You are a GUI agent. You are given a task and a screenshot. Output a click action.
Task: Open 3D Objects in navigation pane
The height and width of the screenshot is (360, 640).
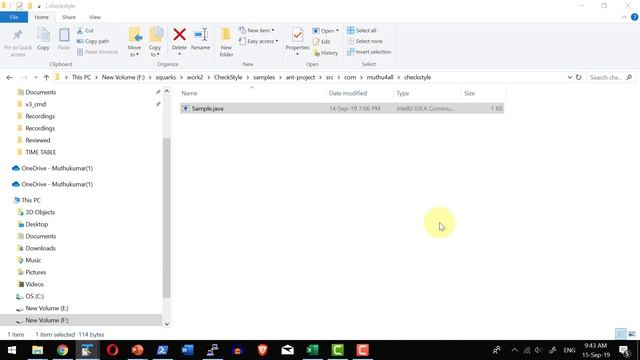(40, 212)
